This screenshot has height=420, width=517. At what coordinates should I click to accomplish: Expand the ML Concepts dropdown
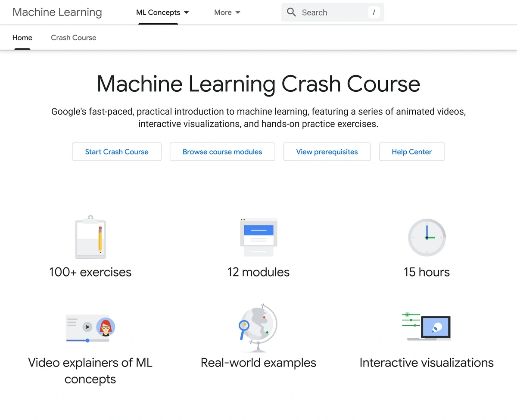(162, 12)
